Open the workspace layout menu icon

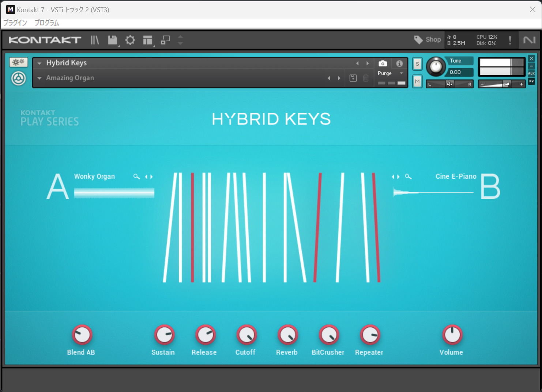[x=148, y=40]
